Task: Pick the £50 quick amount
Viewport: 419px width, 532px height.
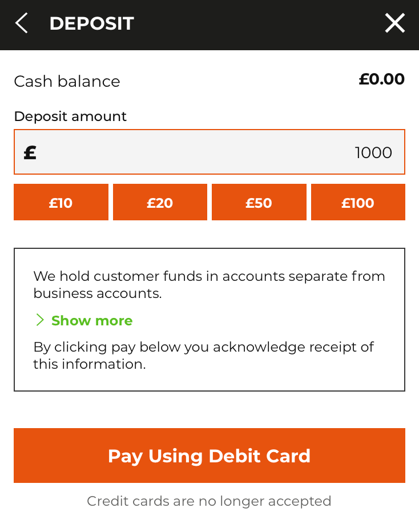Action: point(259,202)
